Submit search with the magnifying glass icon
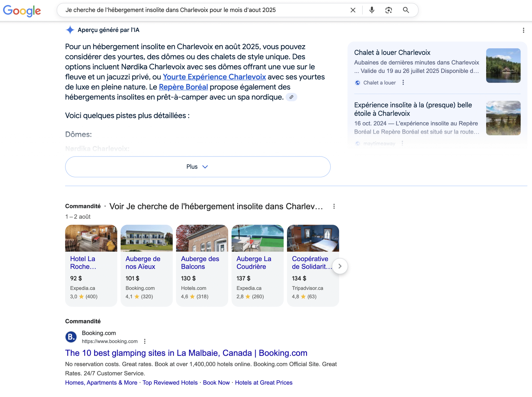The height and width of the screenshot is (397, 532). (406, 10)
